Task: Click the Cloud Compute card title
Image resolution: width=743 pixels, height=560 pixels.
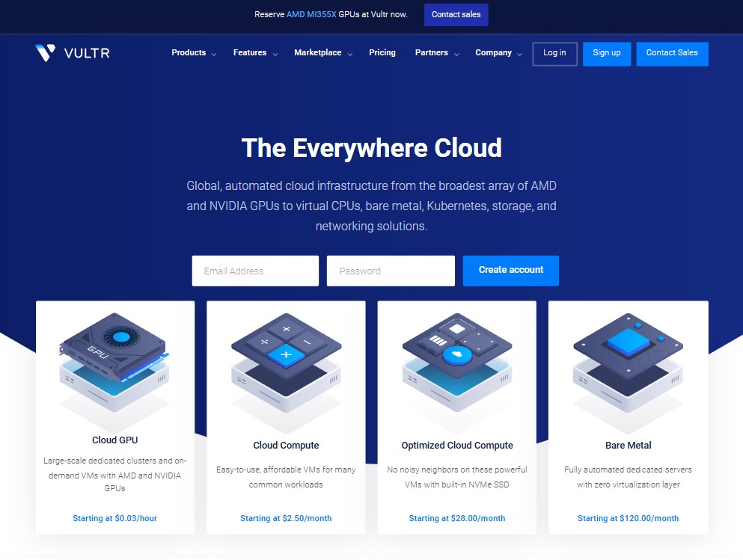Action: (x=286, y=446)
